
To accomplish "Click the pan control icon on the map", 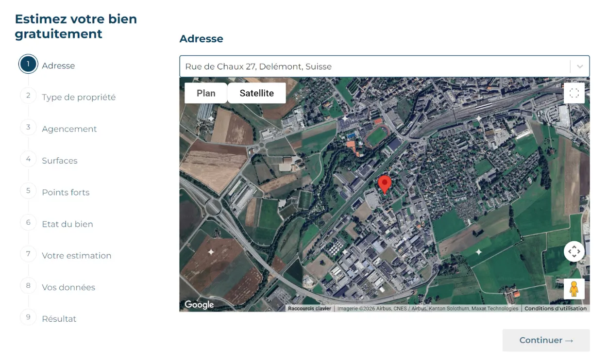I will click(x=574, y=252).
